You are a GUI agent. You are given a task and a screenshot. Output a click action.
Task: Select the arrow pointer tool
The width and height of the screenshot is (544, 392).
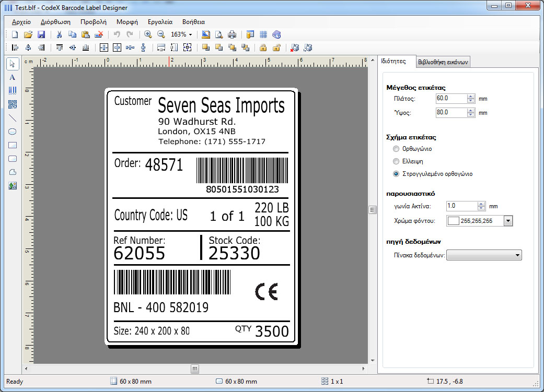coord(13,64)
